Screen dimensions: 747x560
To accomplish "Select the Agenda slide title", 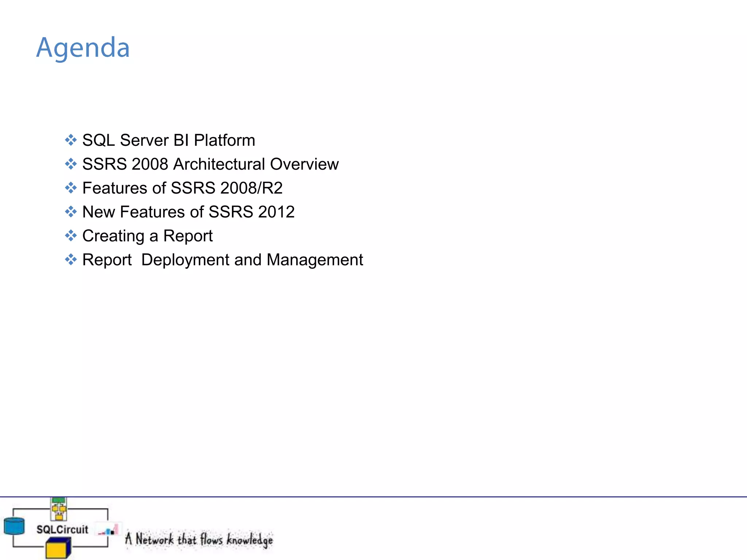I will (83, 48).
